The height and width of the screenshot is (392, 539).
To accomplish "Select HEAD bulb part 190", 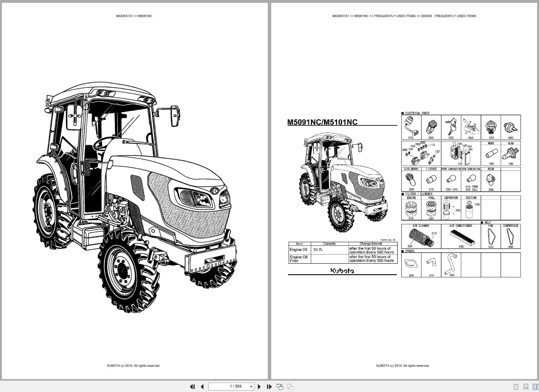I will tap(511, 154).
